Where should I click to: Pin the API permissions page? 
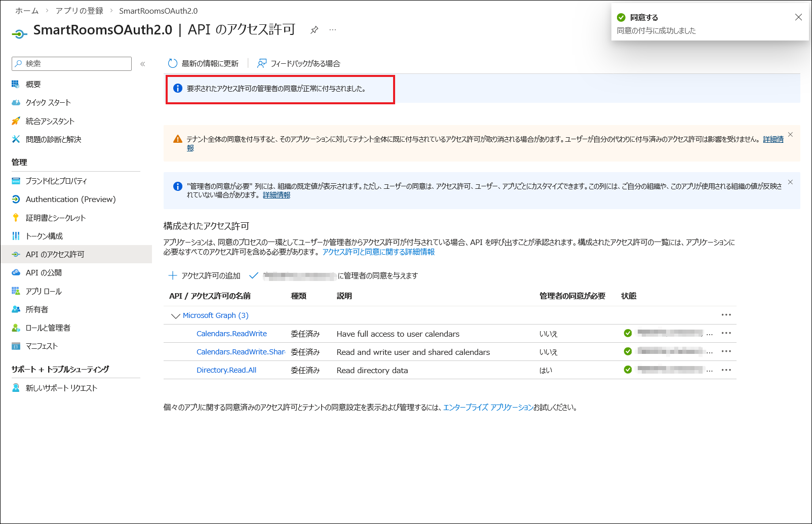314,30
